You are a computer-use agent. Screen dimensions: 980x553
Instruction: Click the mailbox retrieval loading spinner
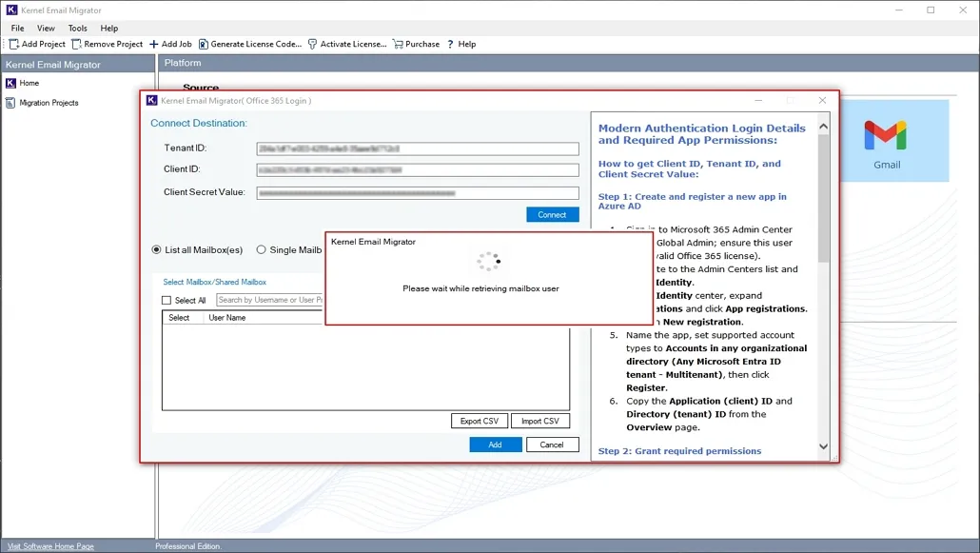tap(489, 260)
